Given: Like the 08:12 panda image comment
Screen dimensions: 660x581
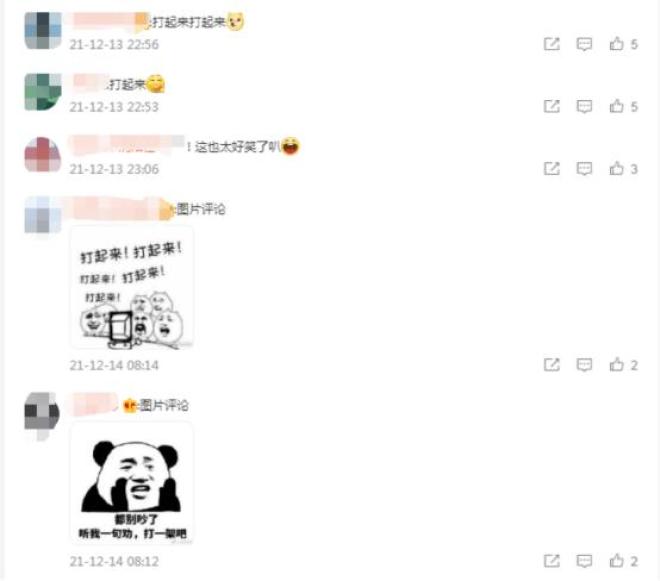Looking at the screenshot, I should pyautogui.click(x=617, y=561).
